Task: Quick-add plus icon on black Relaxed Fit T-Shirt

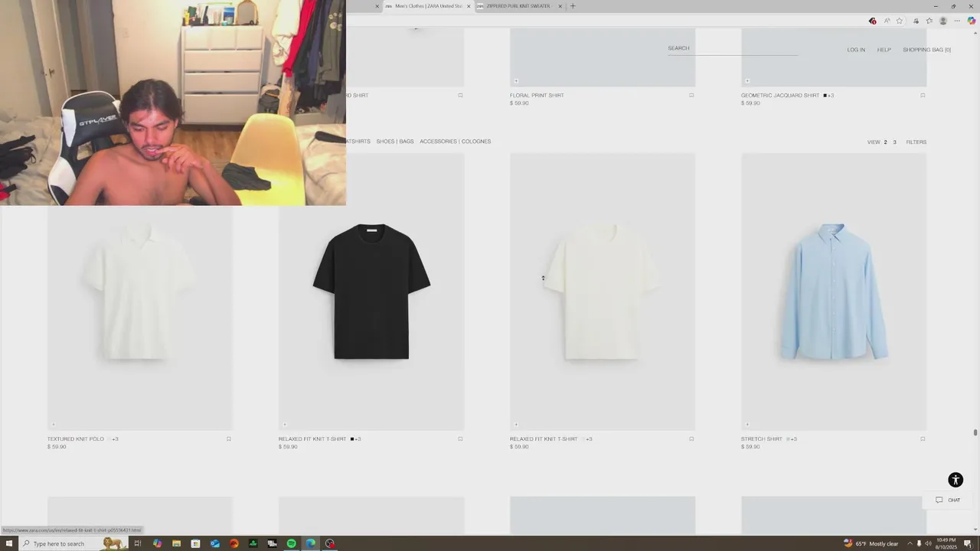Action: click(285, 425)
